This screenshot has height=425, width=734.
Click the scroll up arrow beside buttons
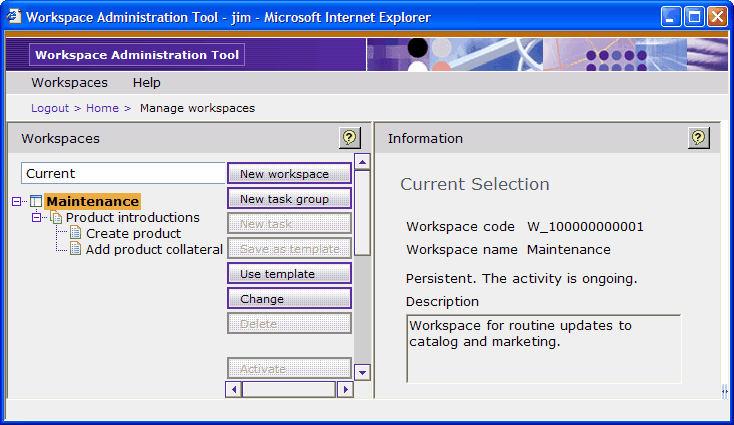point(362,161)
